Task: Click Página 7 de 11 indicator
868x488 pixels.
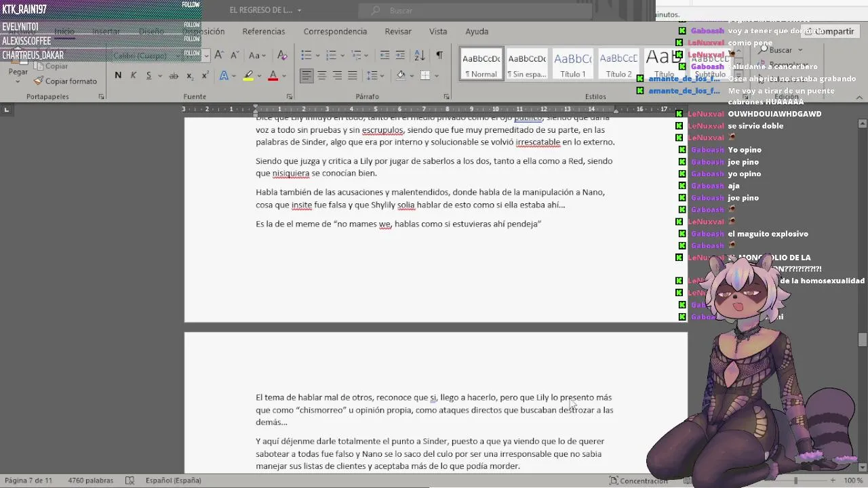Action: click(x=28, y=481)
